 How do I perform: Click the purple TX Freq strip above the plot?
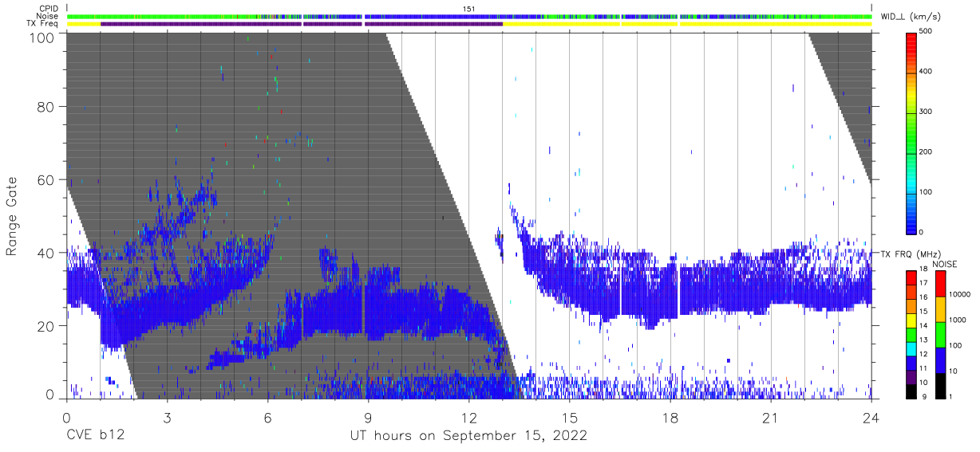click(302, 24)
